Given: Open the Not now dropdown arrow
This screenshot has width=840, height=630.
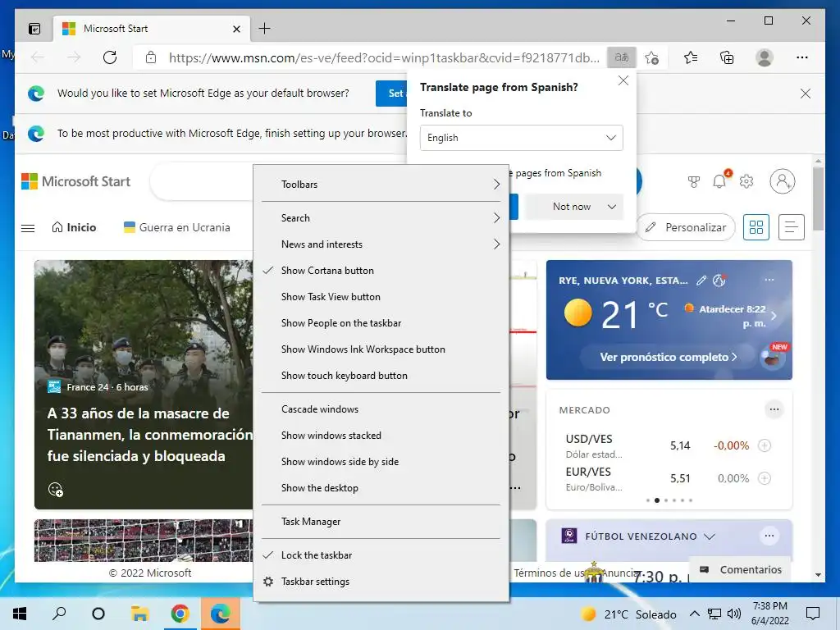Looking at the screenshot, I should tap(611, 207).
